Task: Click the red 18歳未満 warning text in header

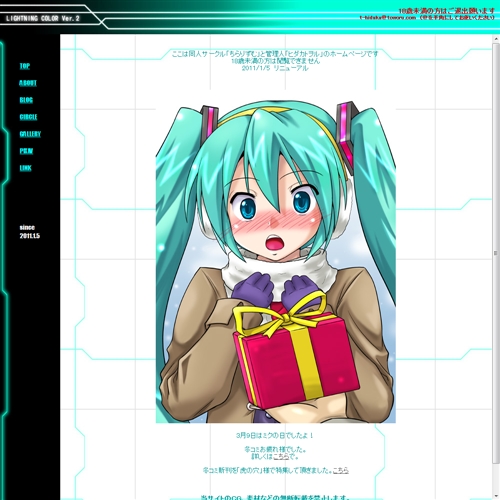Action: (x=447, y=11)
